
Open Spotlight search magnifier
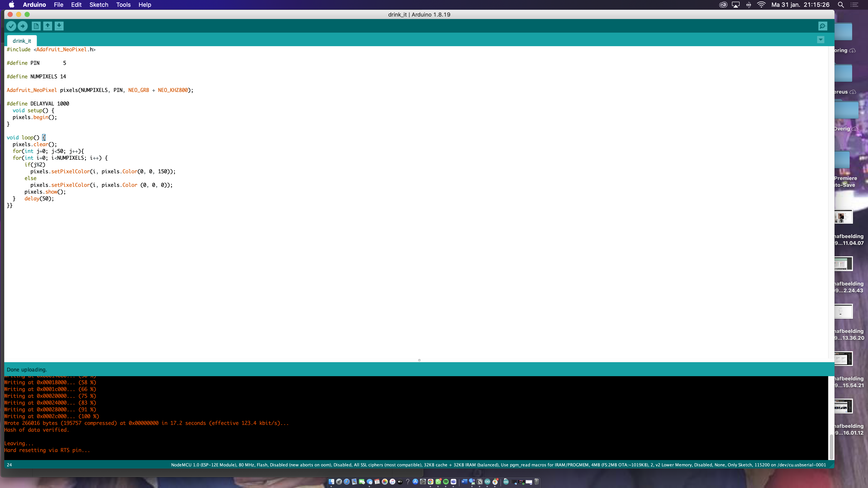coord(841,5)
